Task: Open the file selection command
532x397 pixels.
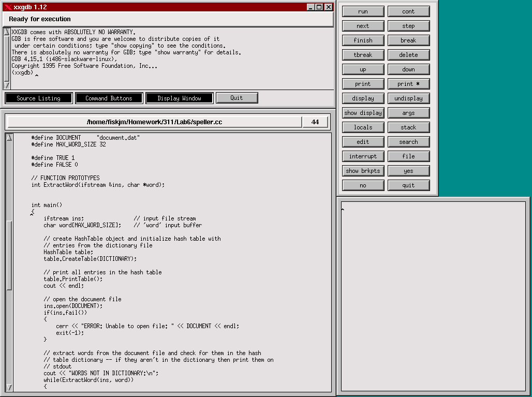Action: tap(408, 156)
